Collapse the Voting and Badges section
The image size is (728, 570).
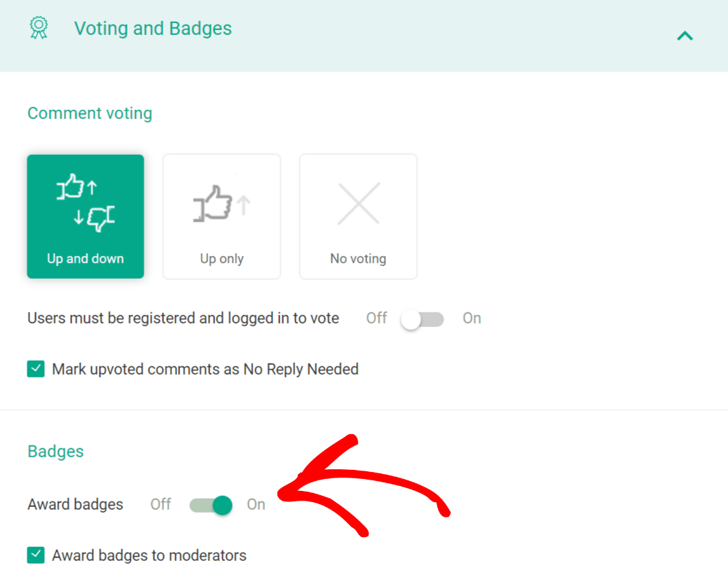point(685,35)
